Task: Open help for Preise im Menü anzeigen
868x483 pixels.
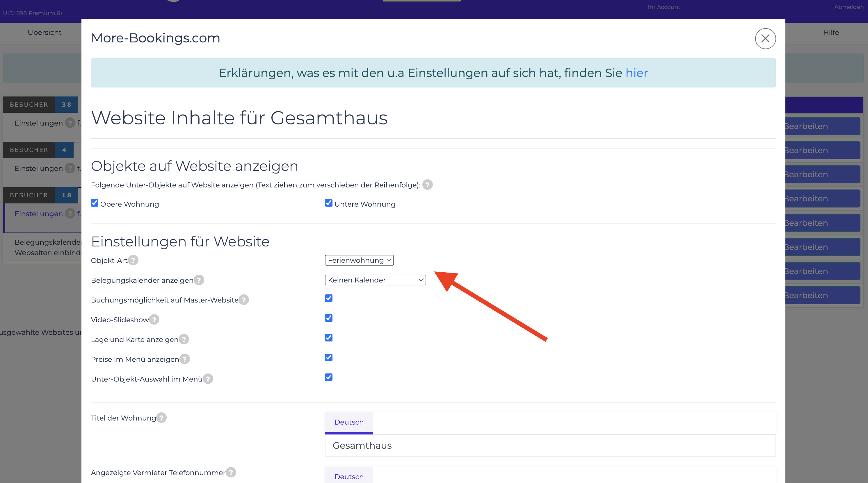Action: [x=185, y=359]
